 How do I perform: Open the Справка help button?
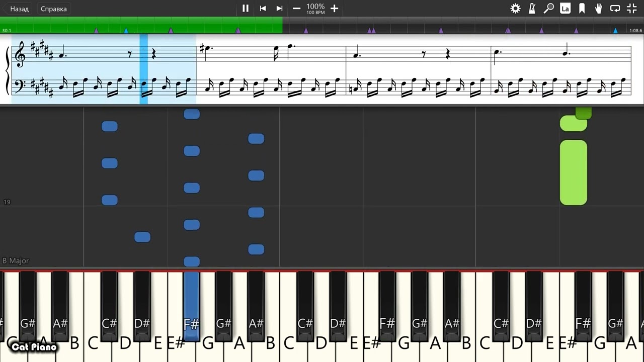(53, 9)
